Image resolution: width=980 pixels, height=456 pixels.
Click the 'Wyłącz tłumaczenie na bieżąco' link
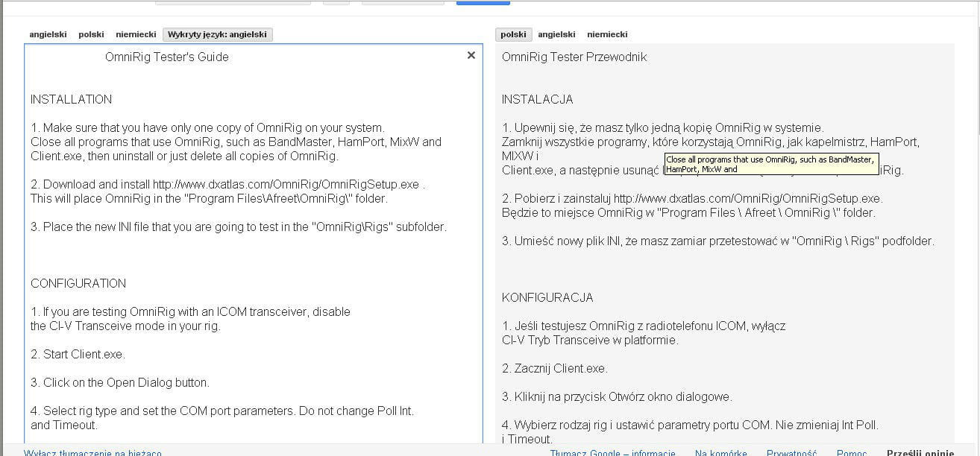(92, 452)
